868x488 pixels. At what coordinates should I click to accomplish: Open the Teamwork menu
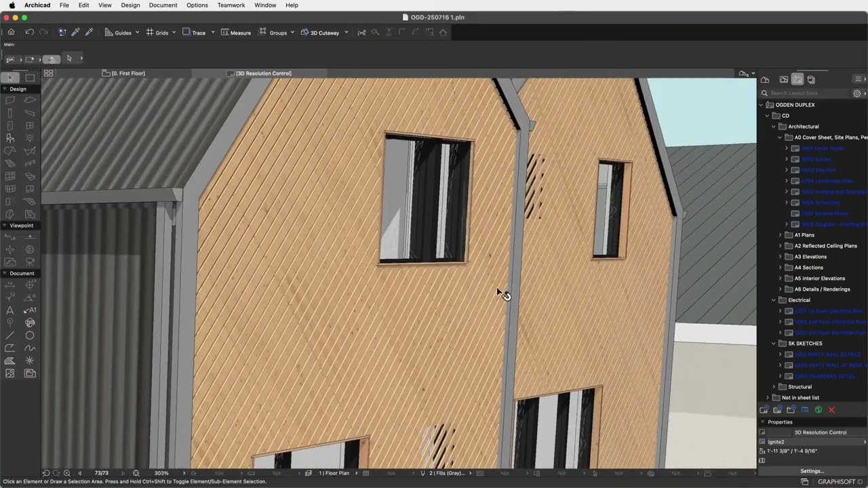[x=231, y=5]
